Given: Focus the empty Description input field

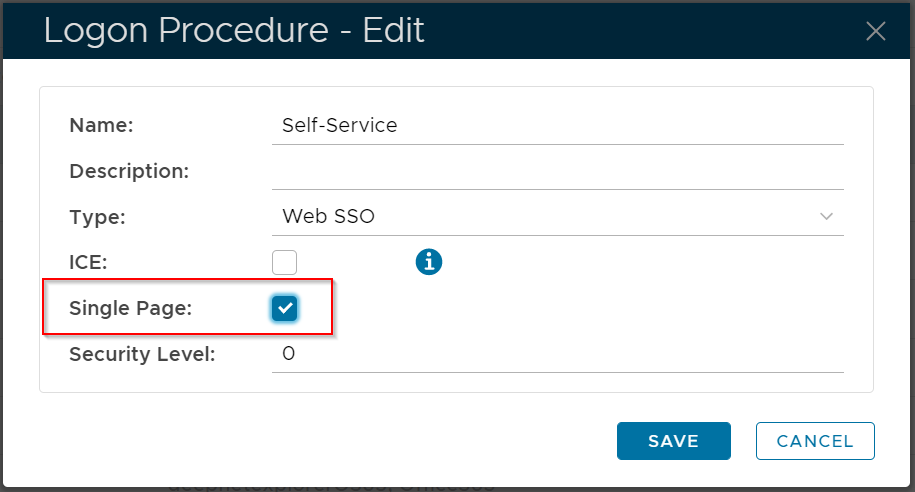Looking at the screenshot, I should (556, 171).
